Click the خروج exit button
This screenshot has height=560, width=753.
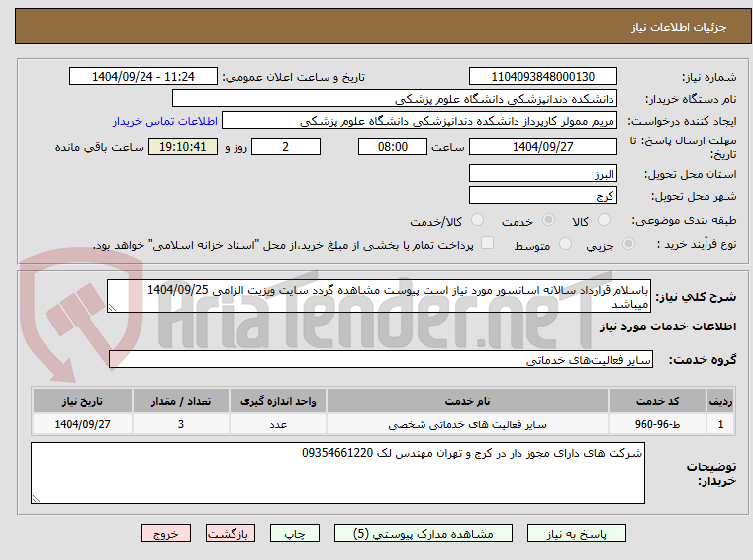[165, 533]
